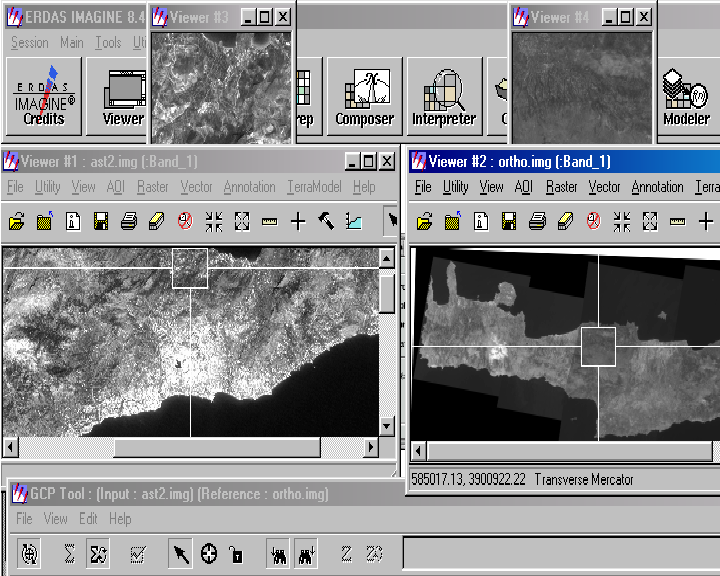
Task: Click Open Layer folder icon in Viewer #2
Action: (424, 222)
